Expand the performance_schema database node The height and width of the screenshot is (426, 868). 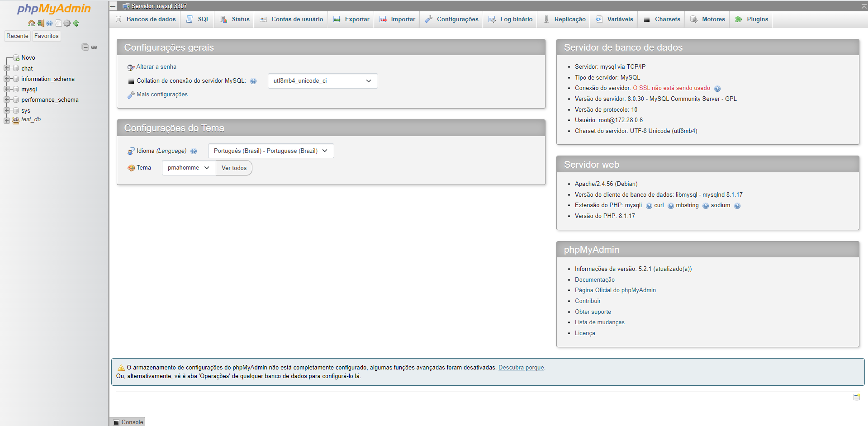point(7,99)
